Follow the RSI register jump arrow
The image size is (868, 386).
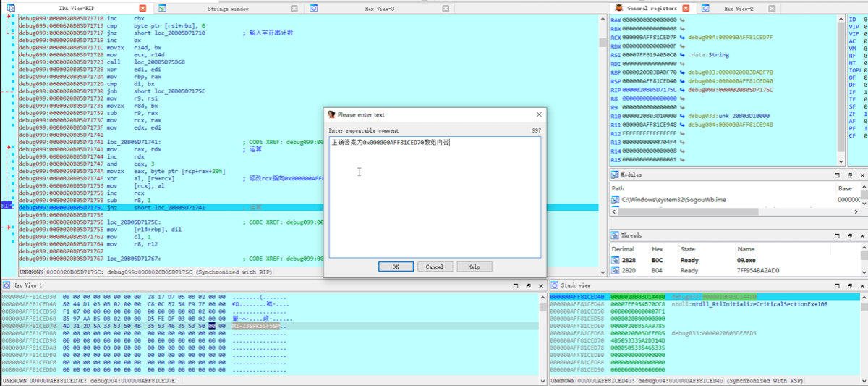[683, 54]
